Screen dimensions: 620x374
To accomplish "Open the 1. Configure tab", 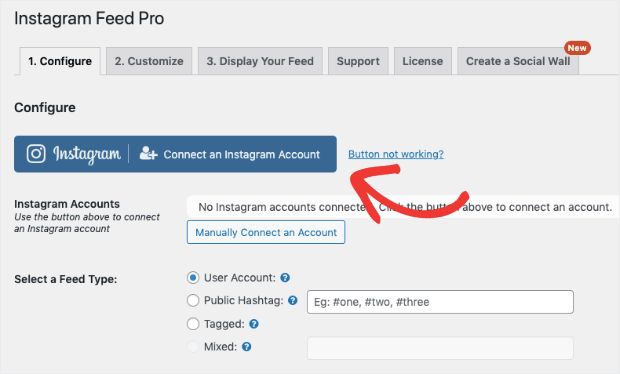I will 60,61.
